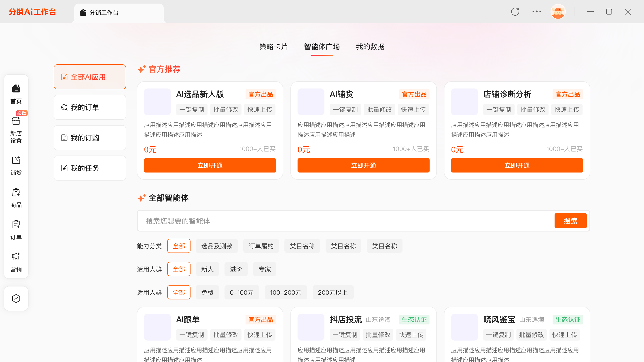Open the three-dot more options menu
This screenshot has height=362, width=644.
[x=536, y=12]
